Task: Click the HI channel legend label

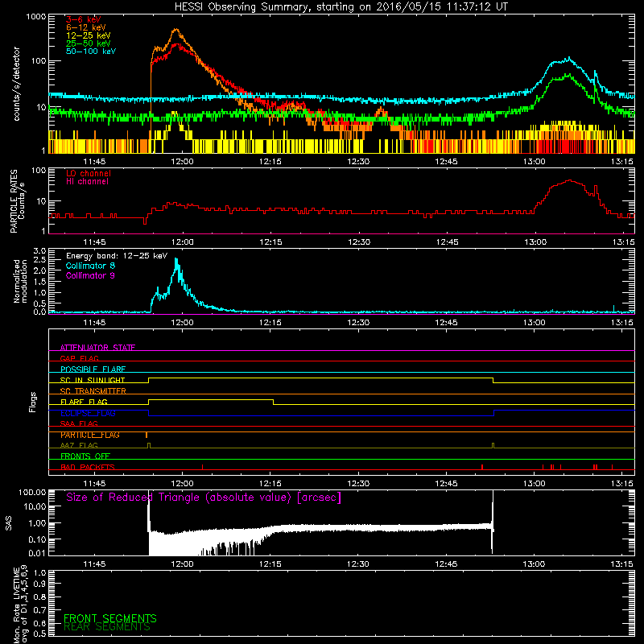Action: (x=87, y=182)
